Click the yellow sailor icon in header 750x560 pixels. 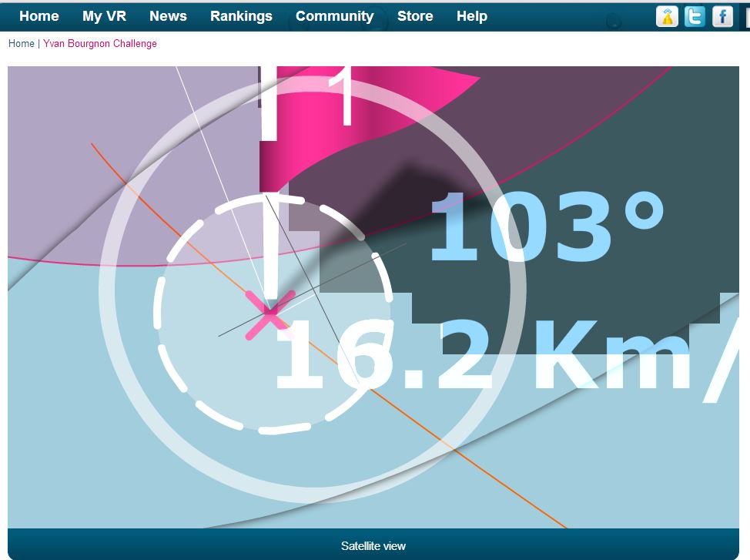[x=667, y=17]
